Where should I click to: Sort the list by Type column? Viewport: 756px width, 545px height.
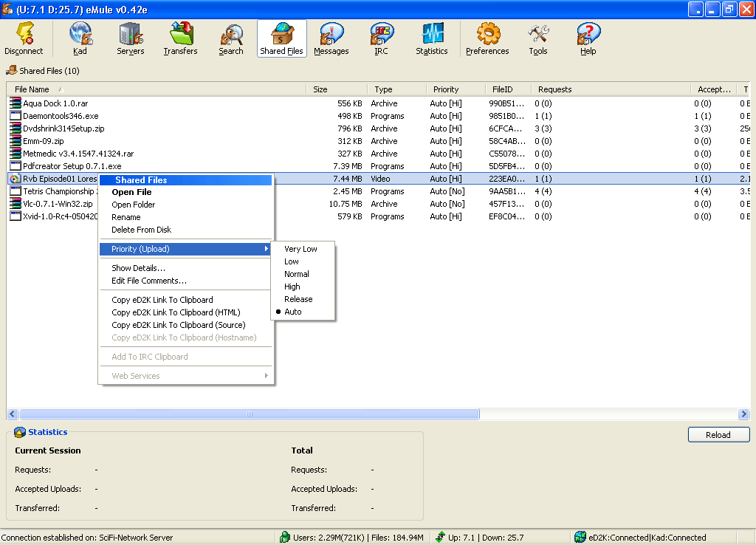(397, 89)
